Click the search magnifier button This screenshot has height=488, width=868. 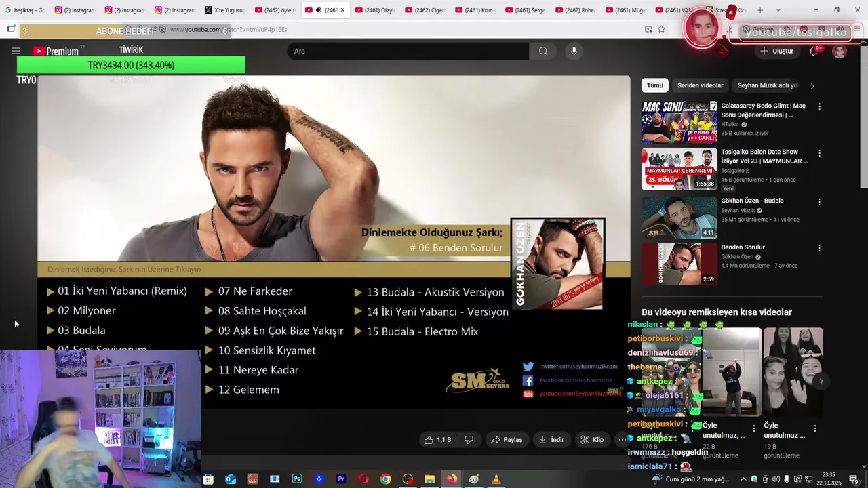pyautogui.click(x=543, y=51)
